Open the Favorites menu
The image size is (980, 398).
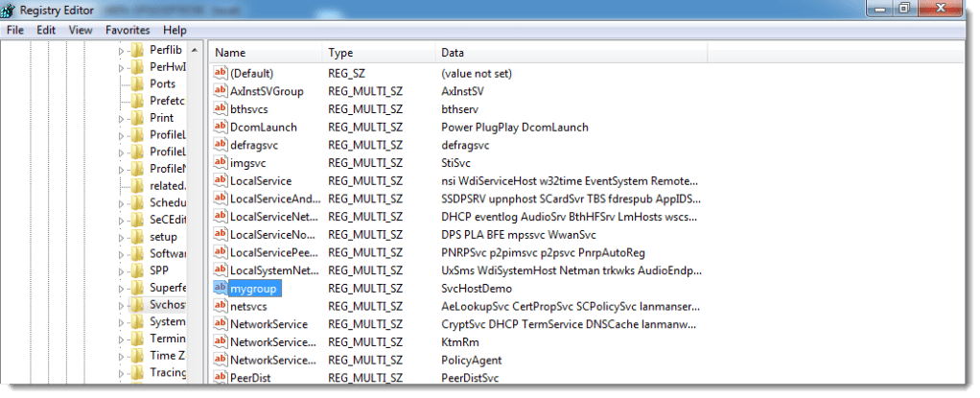point(128,31)
